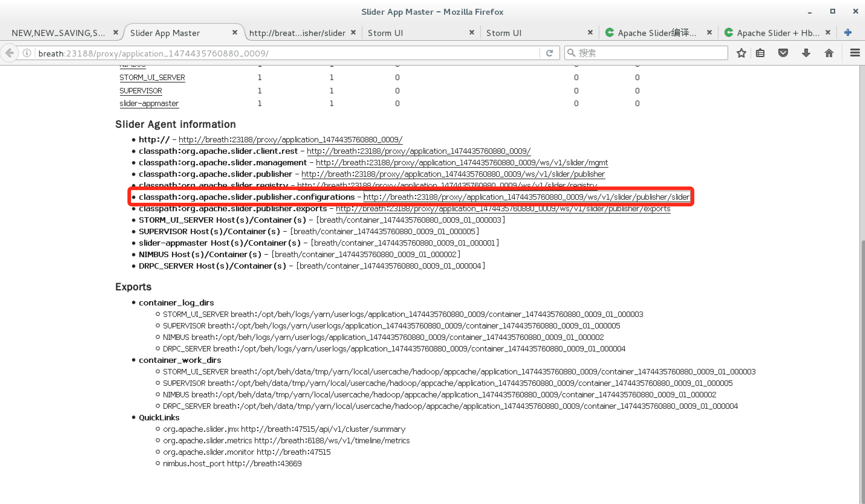Go to the Firefox home page icon

click(829, 53)
